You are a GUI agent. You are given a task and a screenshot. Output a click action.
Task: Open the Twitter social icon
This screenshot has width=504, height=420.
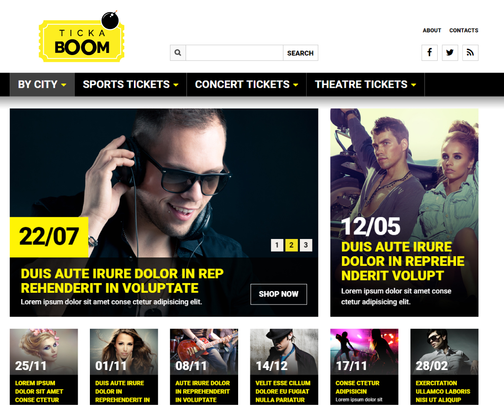click(x=450, y=53)
